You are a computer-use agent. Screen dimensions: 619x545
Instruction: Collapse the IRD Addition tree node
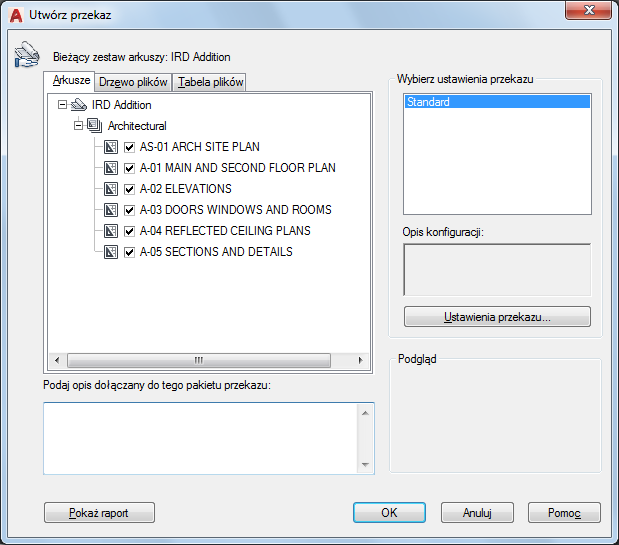pyautogui.click(x=62, y=105)
